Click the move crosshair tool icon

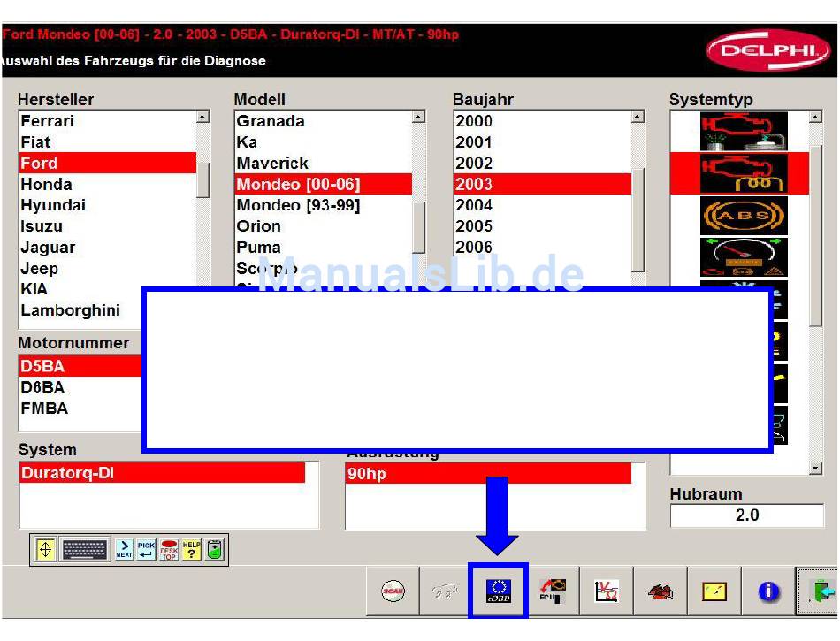tap(45, 549)
